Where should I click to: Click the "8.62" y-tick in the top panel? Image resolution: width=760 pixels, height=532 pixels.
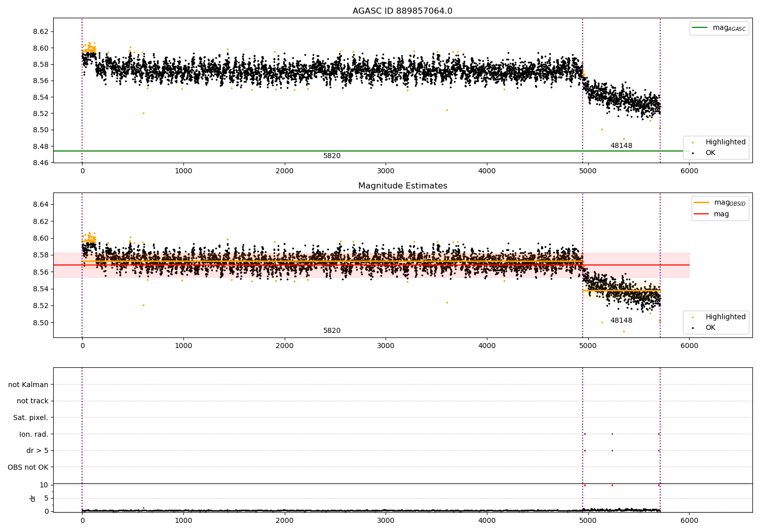coord(41,31)
